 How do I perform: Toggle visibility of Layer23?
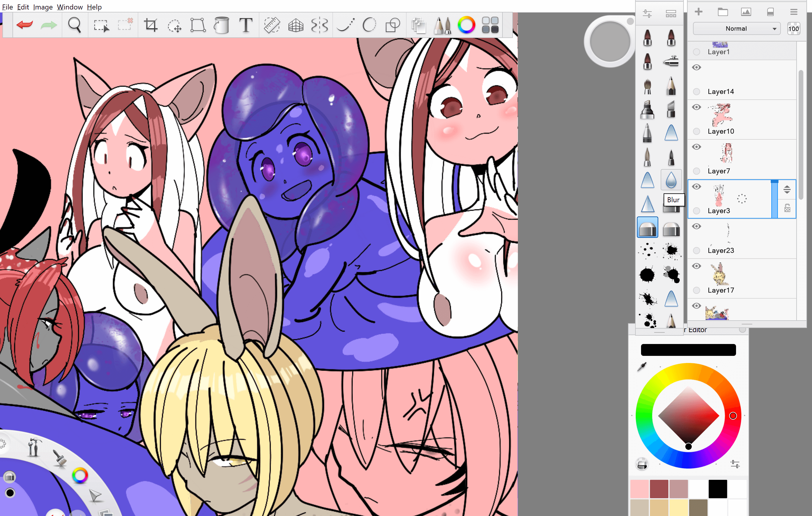696,227
